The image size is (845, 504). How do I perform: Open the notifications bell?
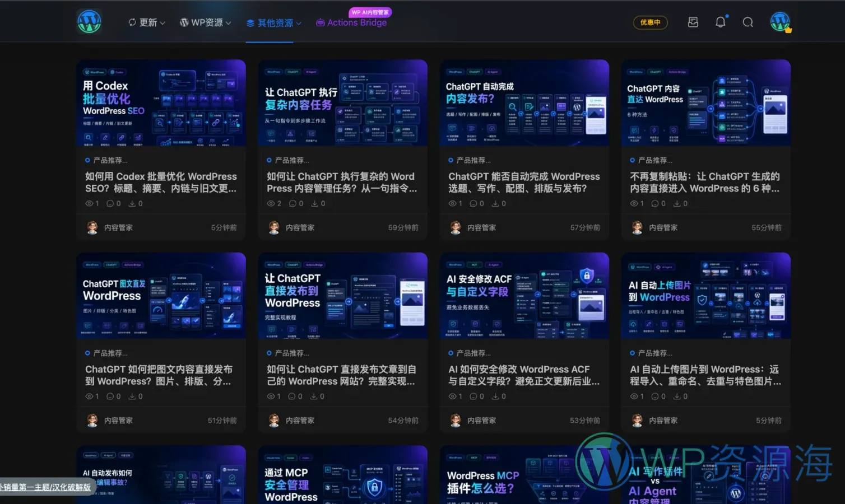[x=721, y=22]
